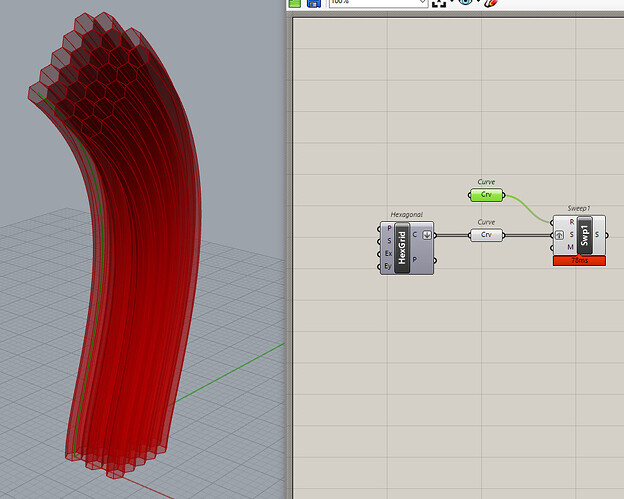Click the HexGrid P output parameter
Screen dimensions: 624x499
click(x=415, y=260)
